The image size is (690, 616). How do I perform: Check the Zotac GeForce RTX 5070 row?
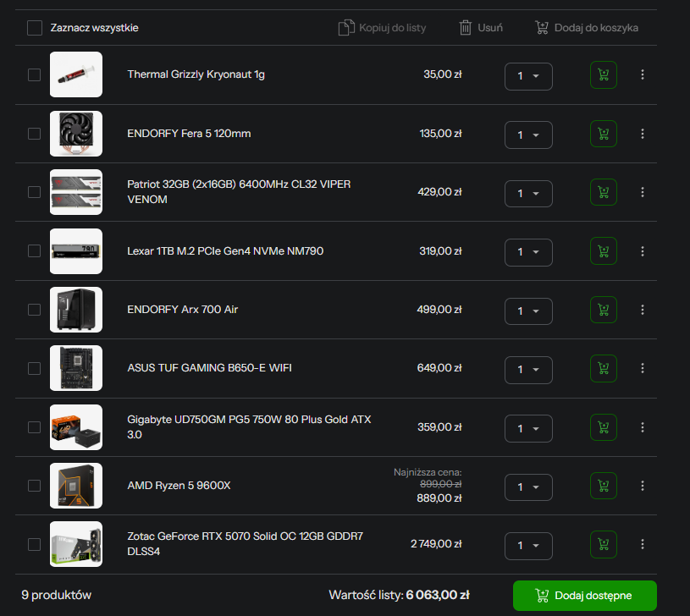pos(35,544)
